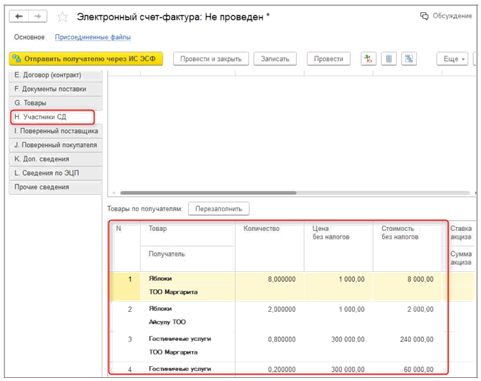Expand the Еще dropdown menu

[x=452, y=59]
